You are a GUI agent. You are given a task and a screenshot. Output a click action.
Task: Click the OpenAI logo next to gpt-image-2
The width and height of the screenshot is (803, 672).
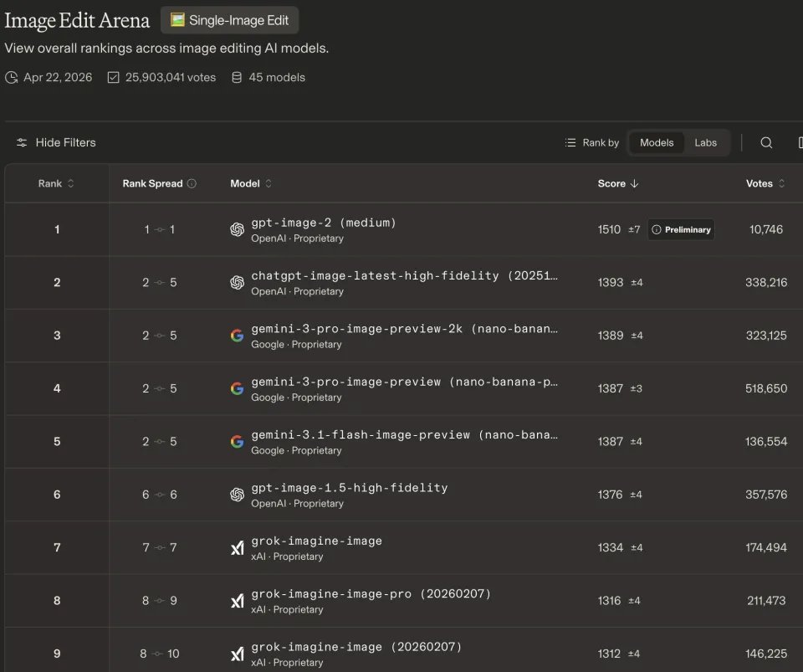pyautogui.click(x=238, y=229)
